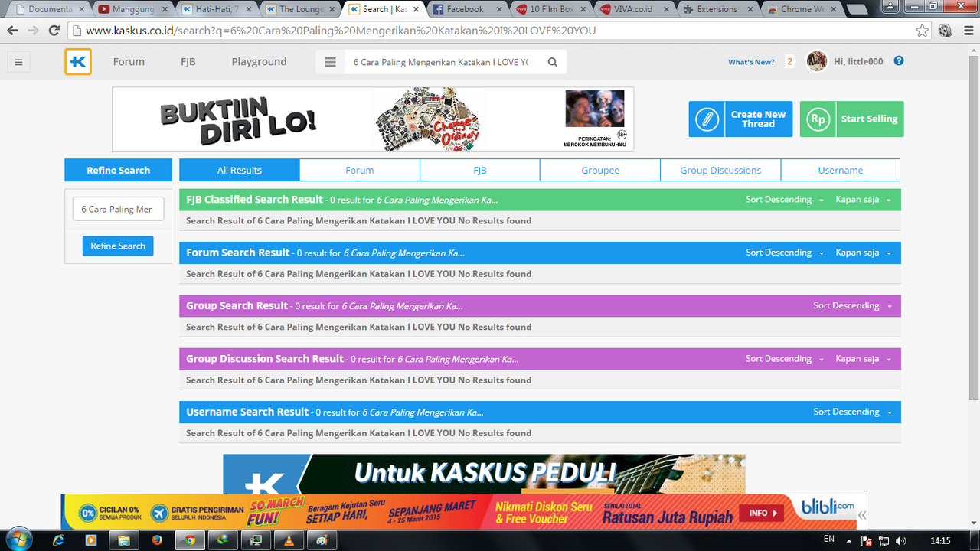Open the FJB link in the header
Viewport: 980px width, 551px height.
pyautogui.click(x=188, y=62)
